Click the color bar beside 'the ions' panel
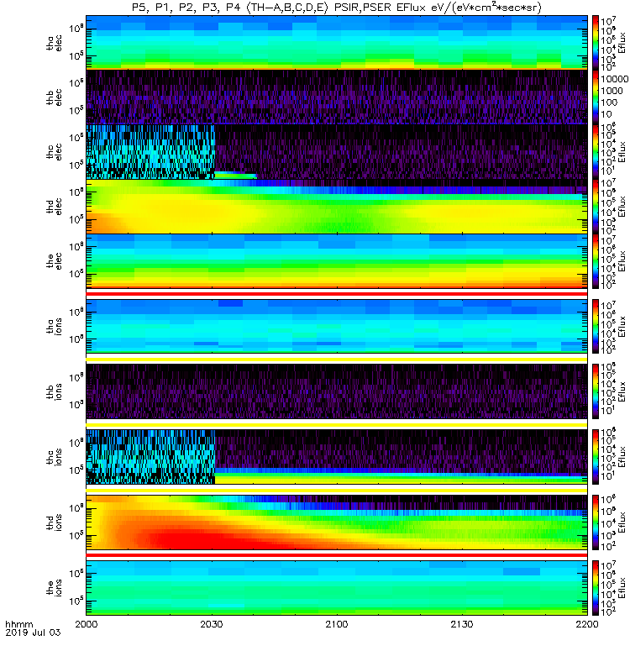This screenshot has width=630, height=672. click(x=596, y=587)
